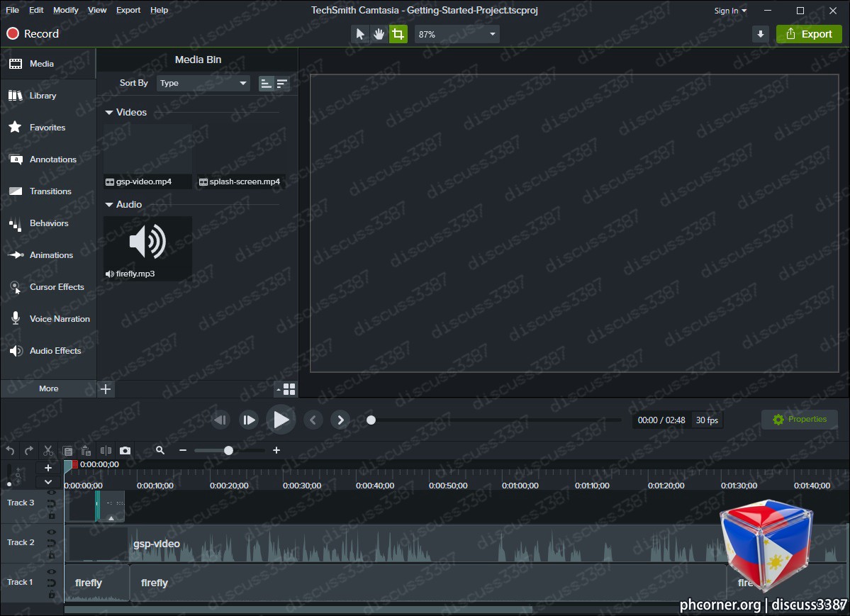Go to previous marker with left chevron
The image size is (850, 616).
(x=313, y=420)
